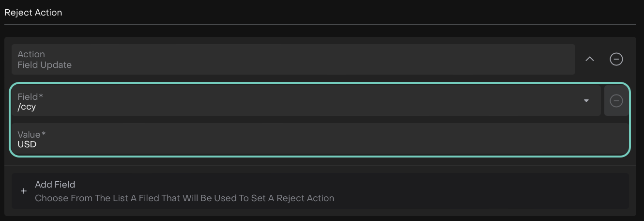Select the /ccy text in Field
This screenshot has height=221, width=644.
[x=27, y=107]
